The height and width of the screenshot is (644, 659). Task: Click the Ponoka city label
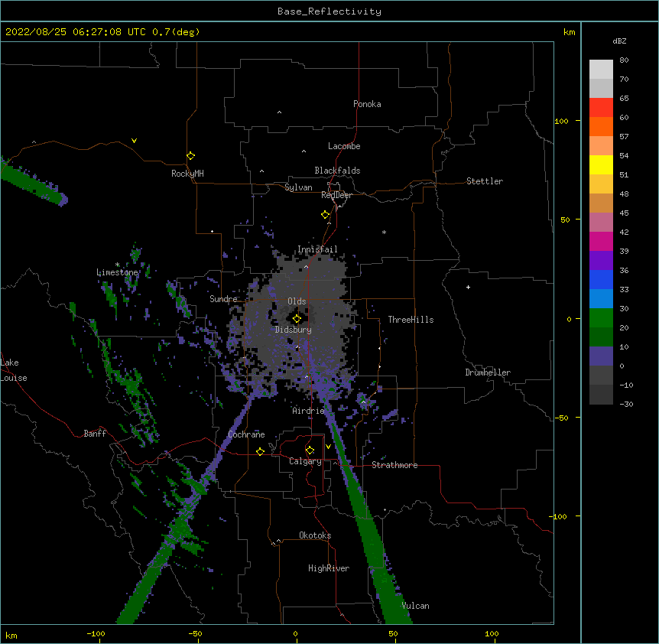pyautogui.click(x=367, y=104)
